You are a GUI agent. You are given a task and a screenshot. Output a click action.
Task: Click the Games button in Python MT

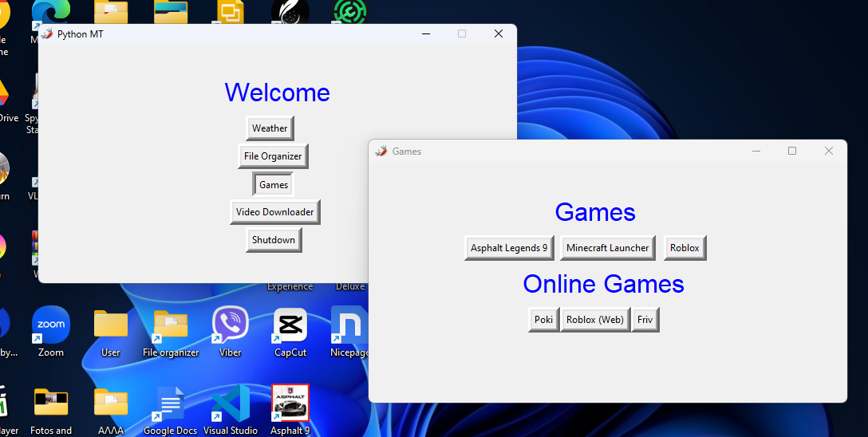click(274, 185)
